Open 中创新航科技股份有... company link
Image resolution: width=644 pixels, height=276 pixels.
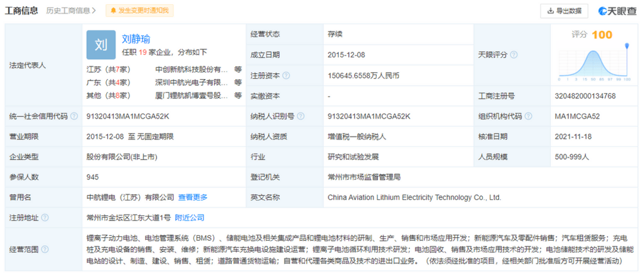pyautogui.click(x=191, y=69)
